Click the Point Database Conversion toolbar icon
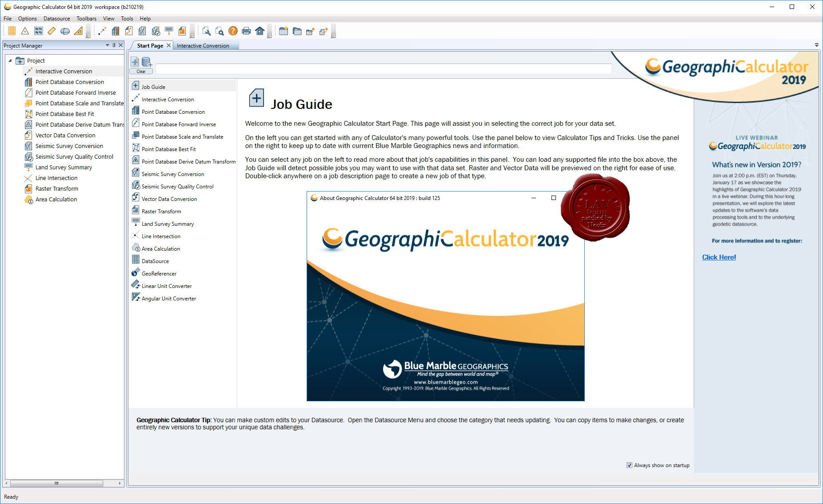823x504 pixels. coord(116,31)
